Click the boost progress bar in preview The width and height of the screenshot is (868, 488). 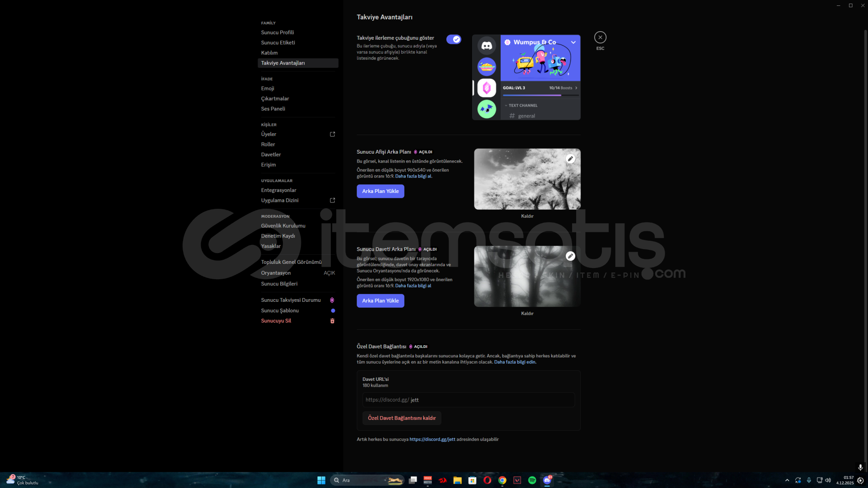[540, 95]
